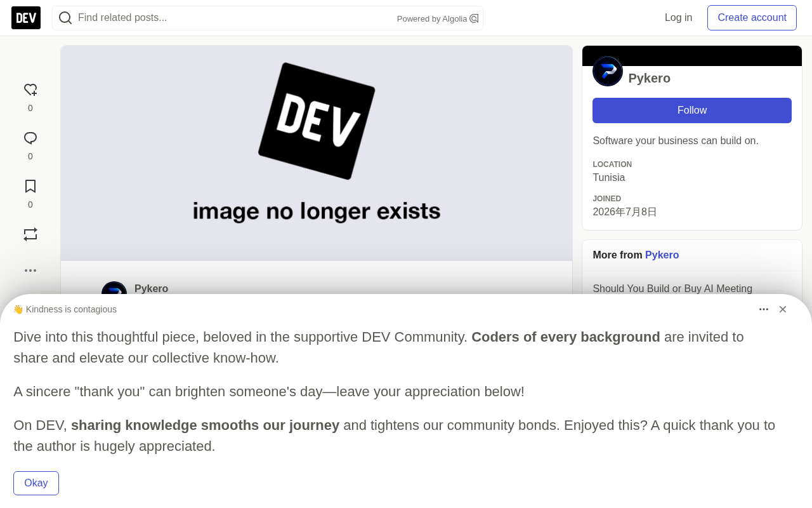Focus the Find related posts search field
Screen dimensions: 812x508
[235, 18]
